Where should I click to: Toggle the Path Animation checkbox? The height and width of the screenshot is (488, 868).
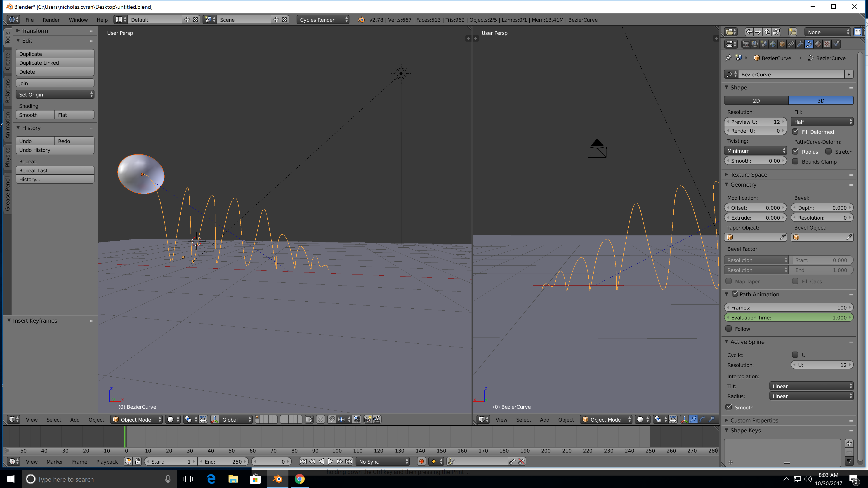tap(735, 294)
